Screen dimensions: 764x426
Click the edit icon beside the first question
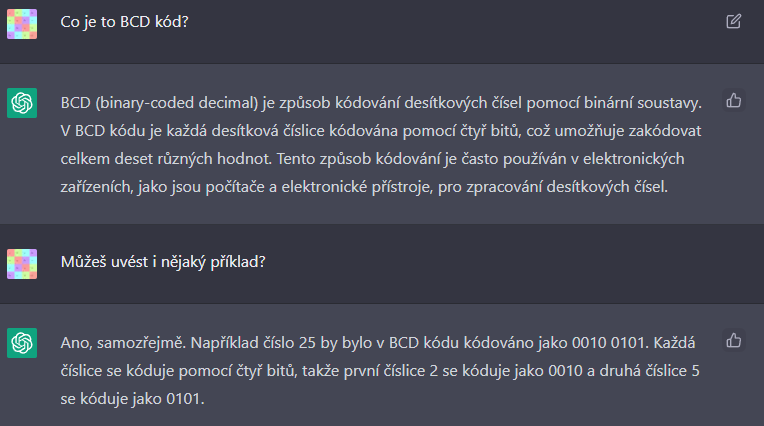(x=733, y=21)
